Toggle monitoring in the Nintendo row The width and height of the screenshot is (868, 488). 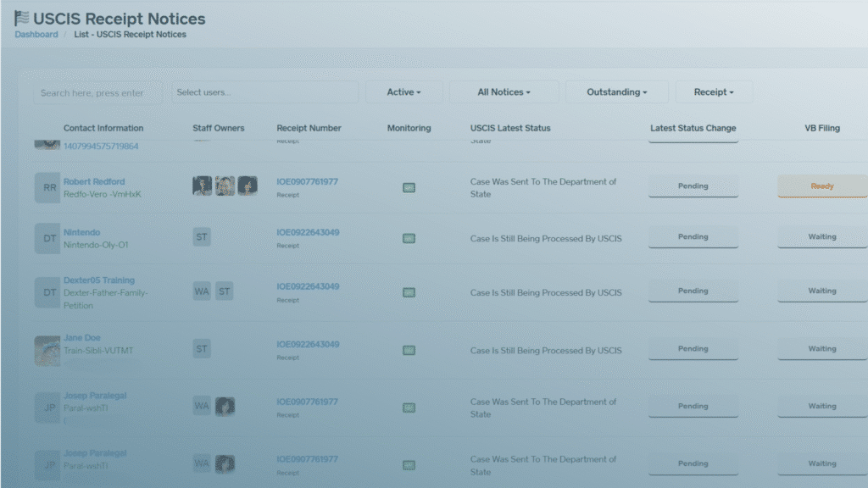point(409,239)
